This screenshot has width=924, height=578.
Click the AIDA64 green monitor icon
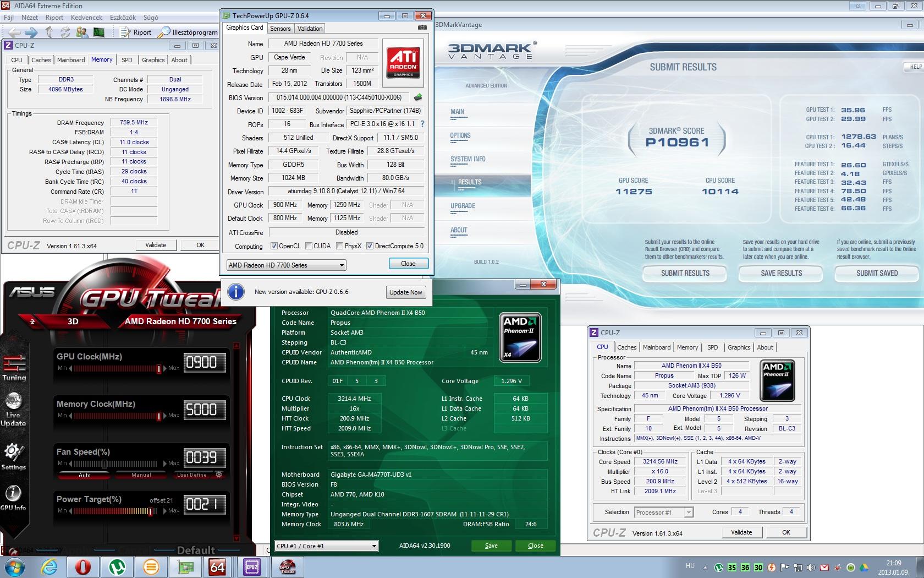(x=98, y=32)
